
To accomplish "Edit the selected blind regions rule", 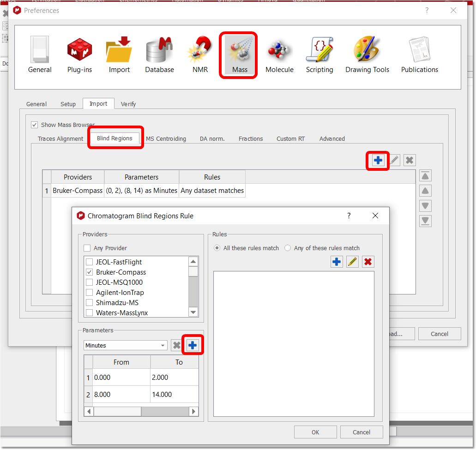I will (394, 160).
